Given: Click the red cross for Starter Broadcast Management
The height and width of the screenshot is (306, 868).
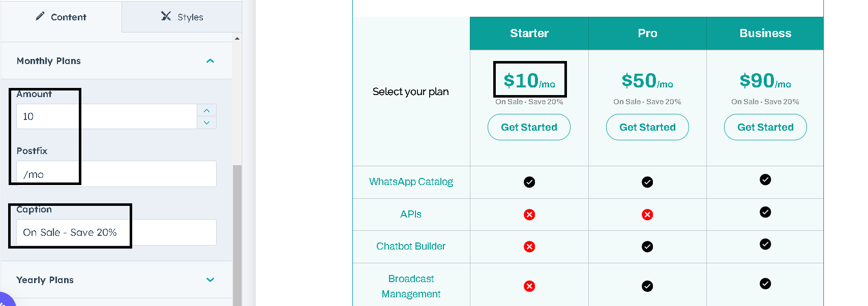Looking at the screenshot, I should (529, 286).
